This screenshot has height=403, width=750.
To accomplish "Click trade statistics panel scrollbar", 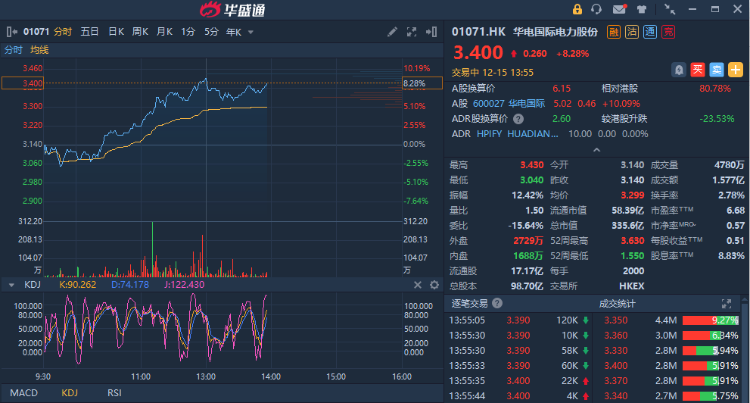I will (x=745, y=349).
